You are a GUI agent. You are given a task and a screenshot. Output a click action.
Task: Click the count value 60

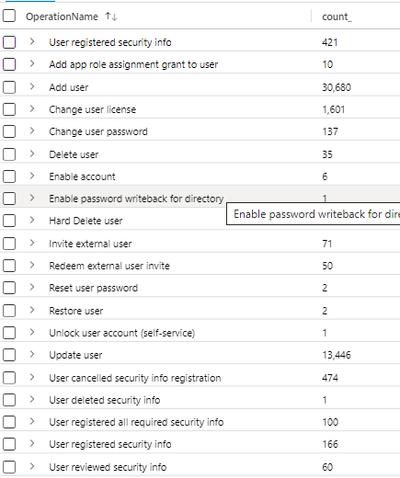[327, 467]
